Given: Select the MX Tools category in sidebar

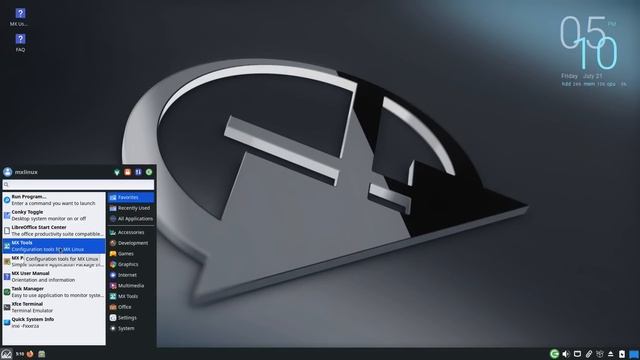Looking at the screenshot, I should coord(131,296).
